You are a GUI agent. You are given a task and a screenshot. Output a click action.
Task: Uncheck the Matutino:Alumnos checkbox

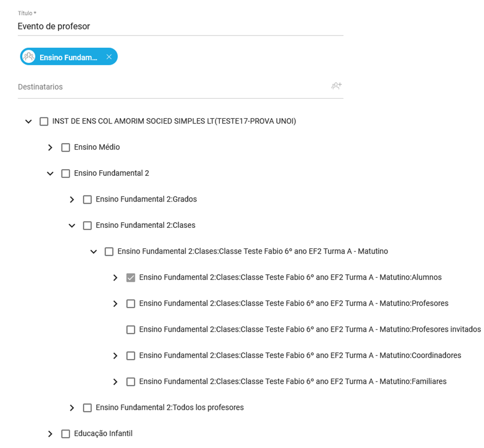click(x=131, y=278)
